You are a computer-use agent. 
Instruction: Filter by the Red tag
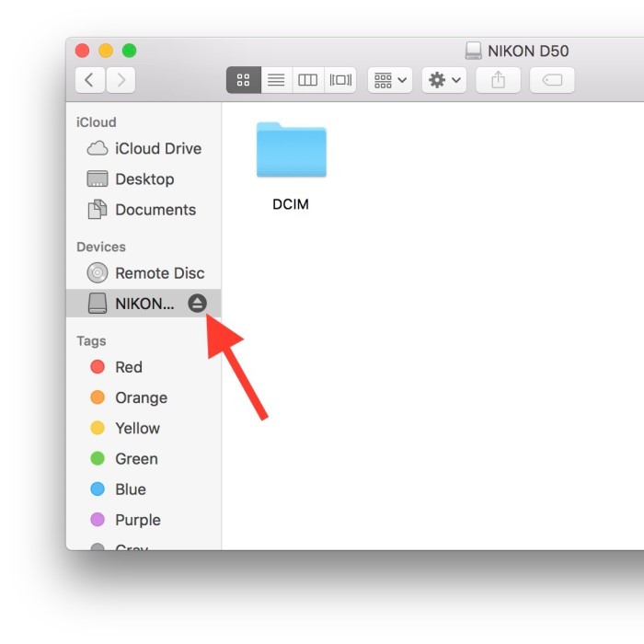click(x=144, y=367)
